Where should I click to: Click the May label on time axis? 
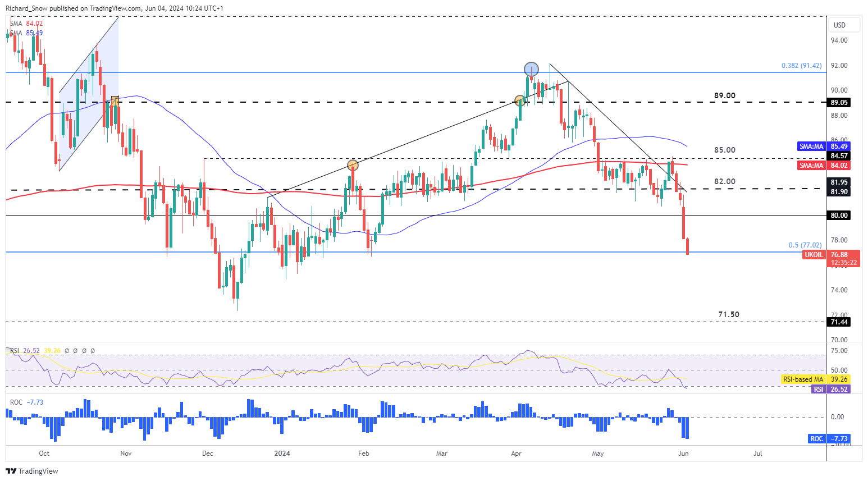pos(598,453)
